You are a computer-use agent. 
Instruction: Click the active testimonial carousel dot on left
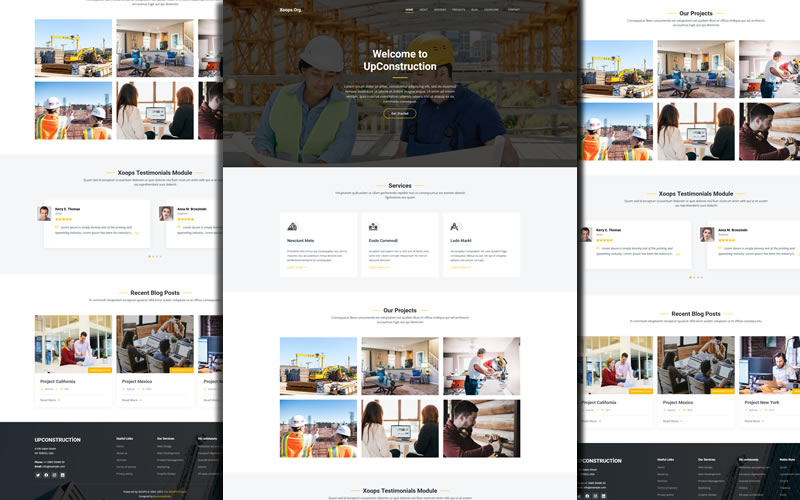pyautogui.click(x=149, y=257)
